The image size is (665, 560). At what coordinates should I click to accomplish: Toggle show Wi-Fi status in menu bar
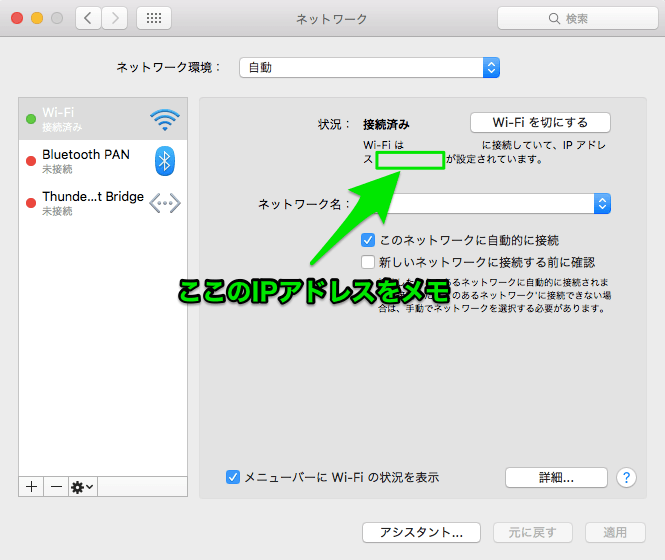click(x=233, y=477)
